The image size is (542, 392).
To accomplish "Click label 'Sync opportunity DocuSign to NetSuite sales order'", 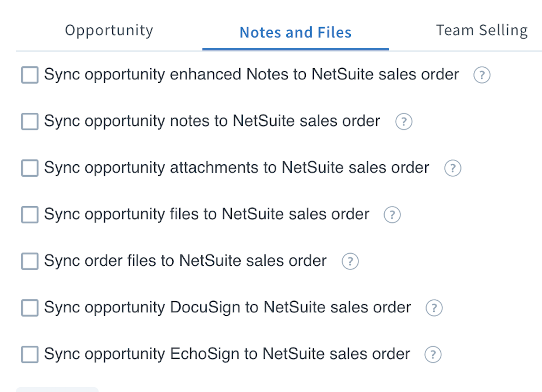I will pos(228,307).
